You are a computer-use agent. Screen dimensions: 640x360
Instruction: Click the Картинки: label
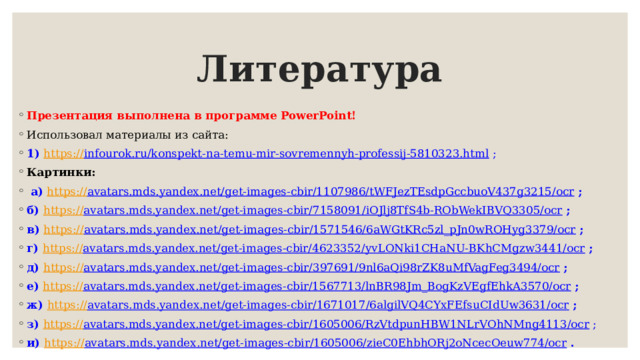pyautogui.click(x=61, y=172)
